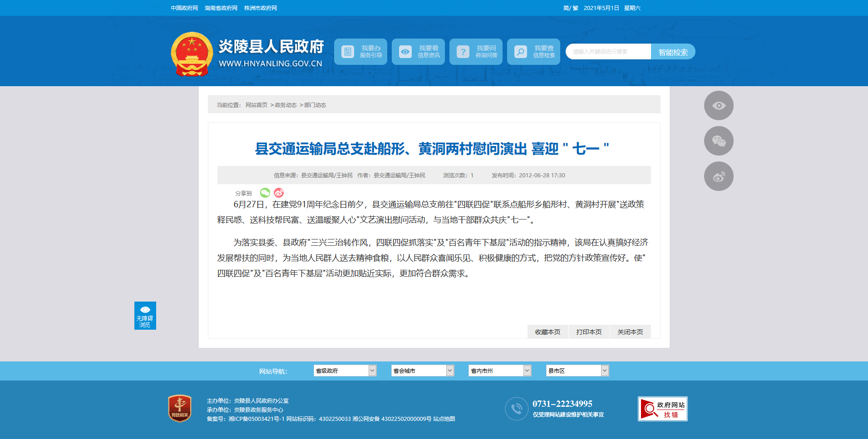Focus the keyword search input field

608,52
